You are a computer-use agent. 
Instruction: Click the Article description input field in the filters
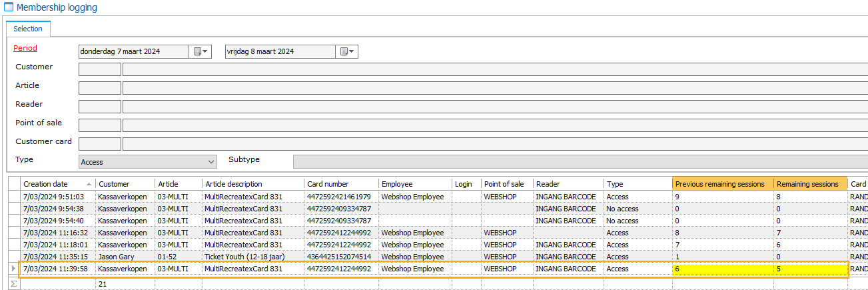493,88
